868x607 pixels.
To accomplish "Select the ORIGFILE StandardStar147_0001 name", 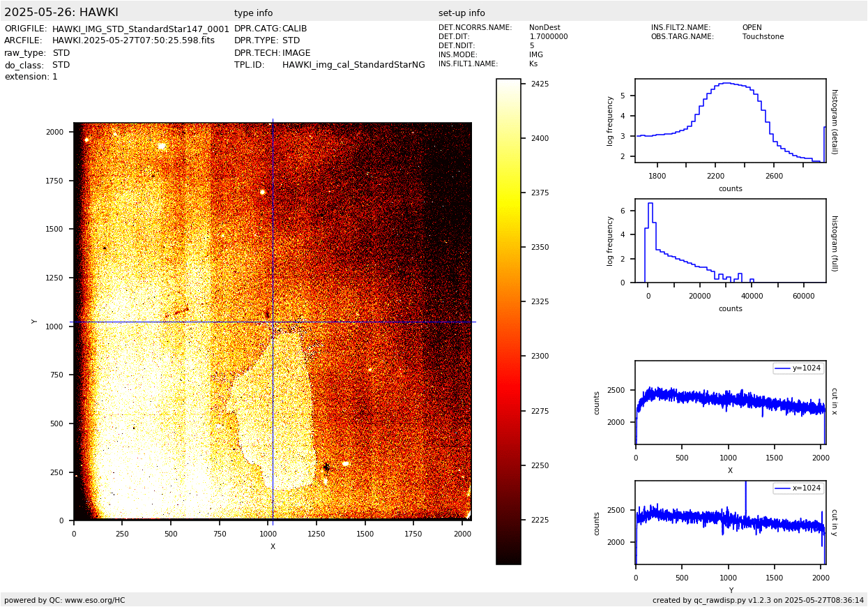I will [x=140, y=29].
